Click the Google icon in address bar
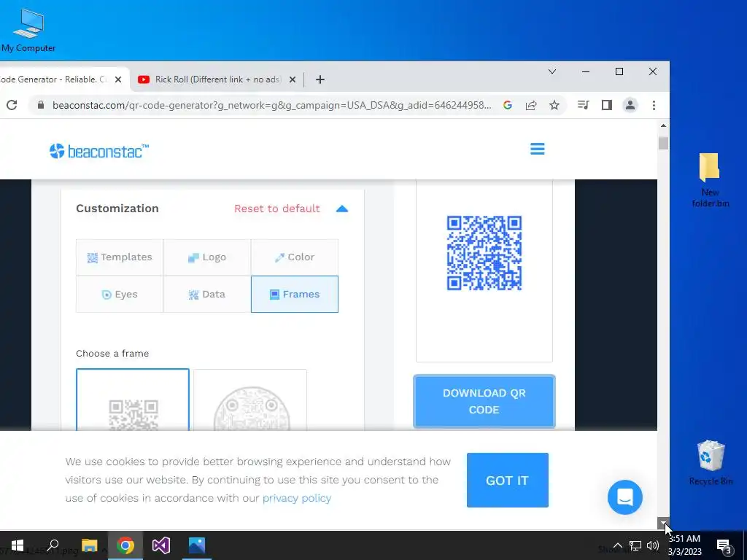 [508, 105]
